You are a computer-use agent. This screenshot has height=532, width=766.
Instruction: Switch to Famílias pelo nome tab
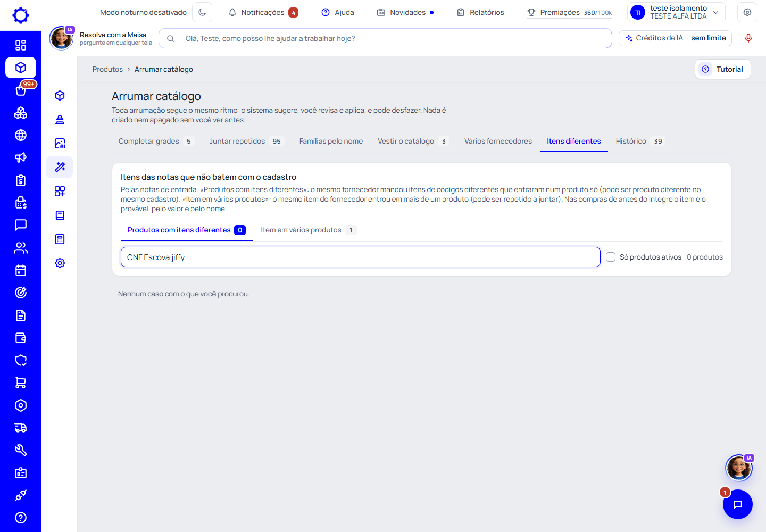[331, 141]
